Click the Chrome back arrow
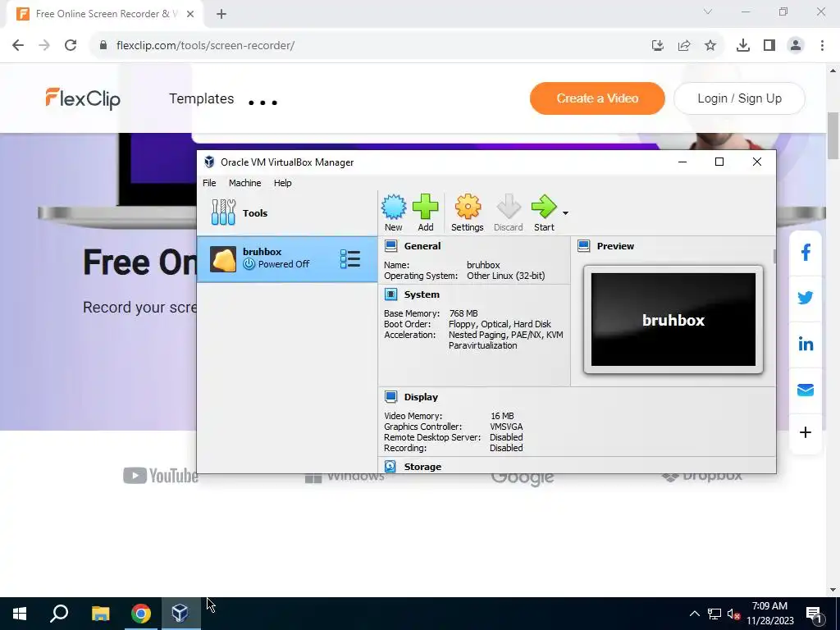 (x=18, y=46)
